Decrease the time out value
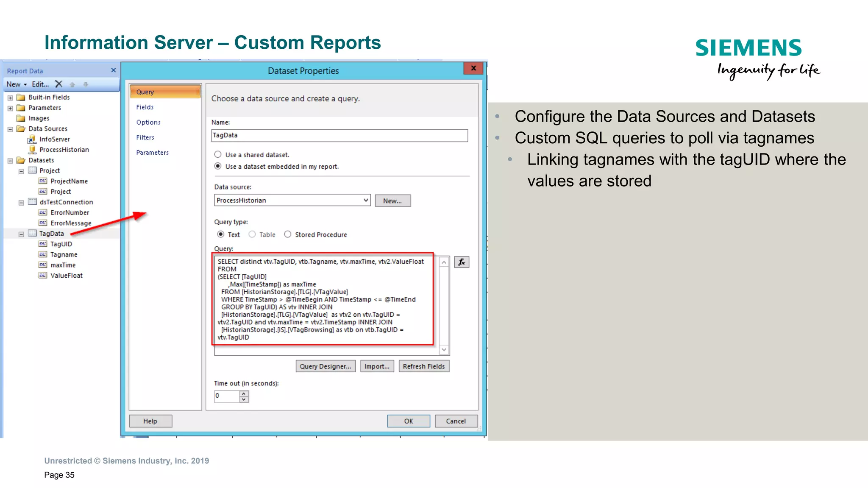Image resolution: width=868 pixels, height=488 pixels. point(244,399)
